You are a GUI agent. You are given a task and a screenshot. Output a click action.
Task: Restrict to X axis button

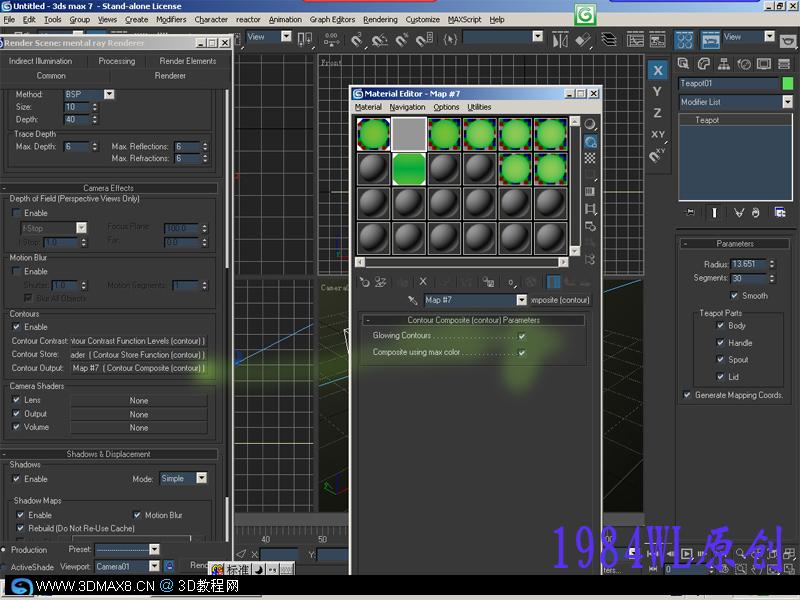tap(658, 70)
